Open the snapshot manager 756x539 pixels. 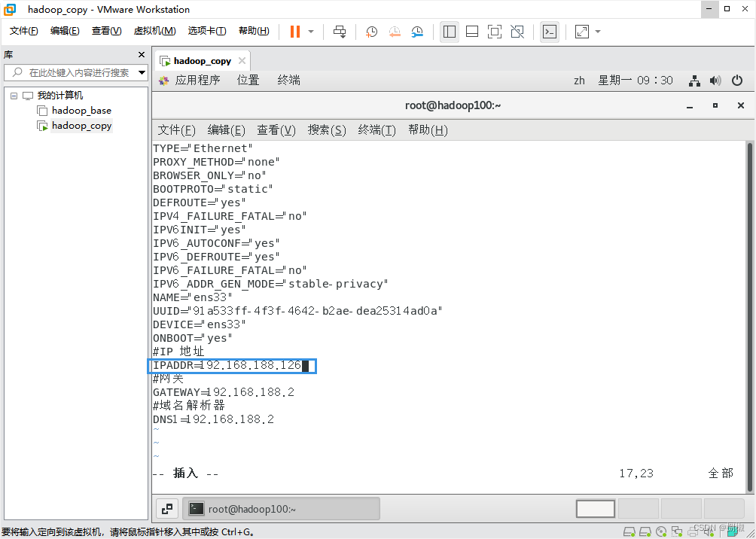coord(418,32)
